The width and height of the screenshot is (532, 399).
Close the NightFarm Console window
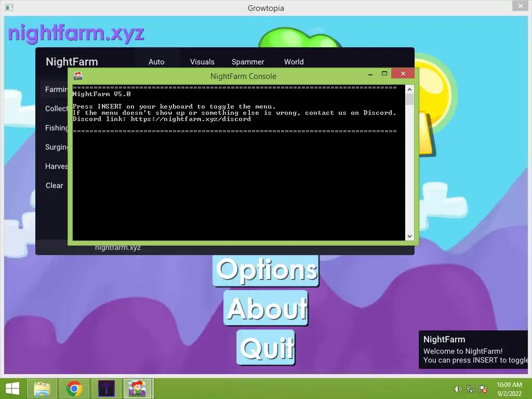coord(403,73)
